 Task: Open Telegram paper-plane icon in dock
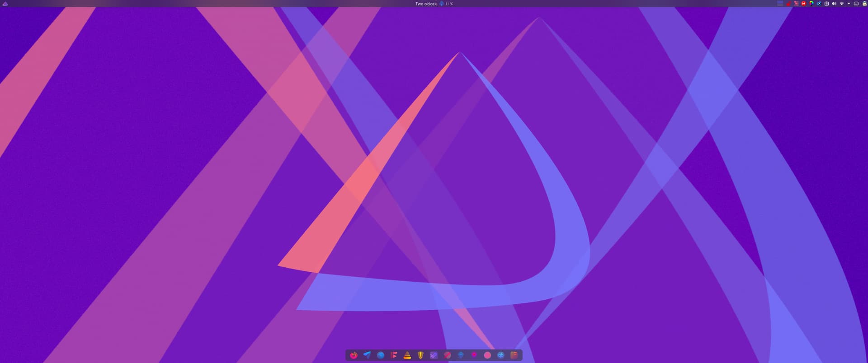point(367,355)
